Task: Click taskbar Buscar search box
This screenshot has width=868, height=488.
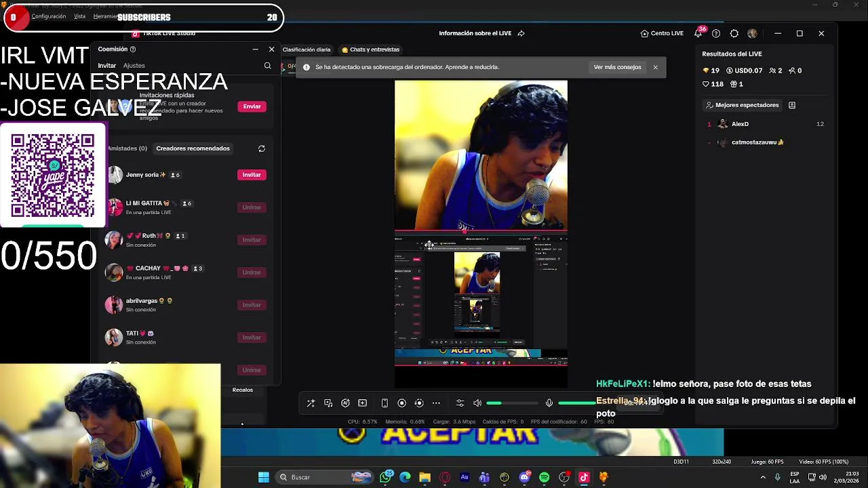Action: tap(325, 477)
